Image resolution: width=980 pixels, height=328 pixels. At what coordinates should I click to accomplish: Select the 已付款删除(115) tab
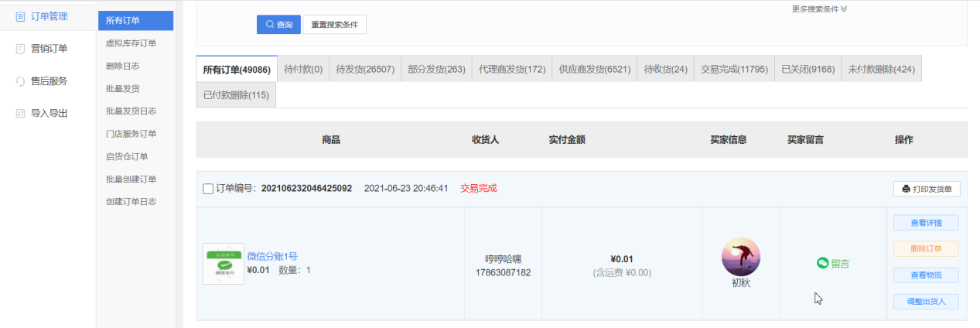pos(236,95)
